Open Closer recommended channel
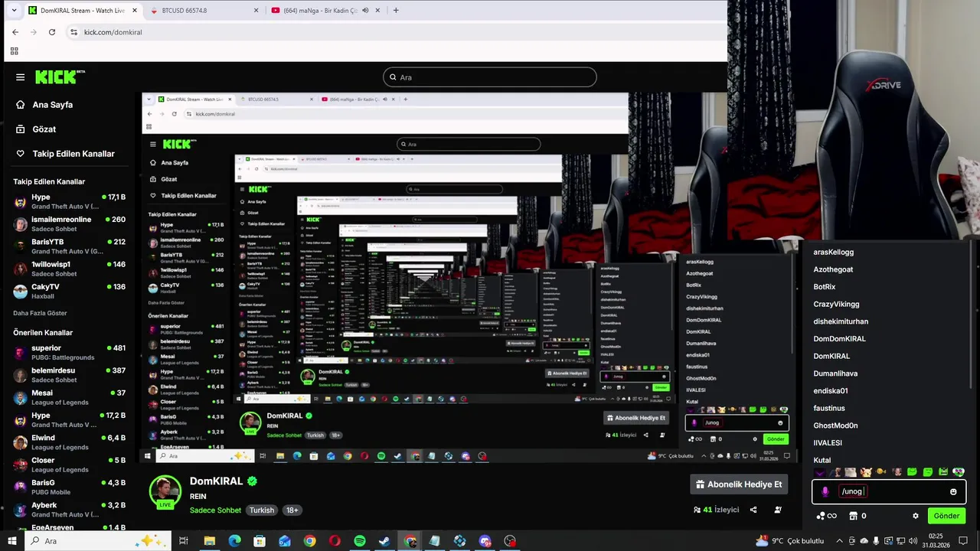Viewport: 980px width, 551px height. click(x=69, y=465)
